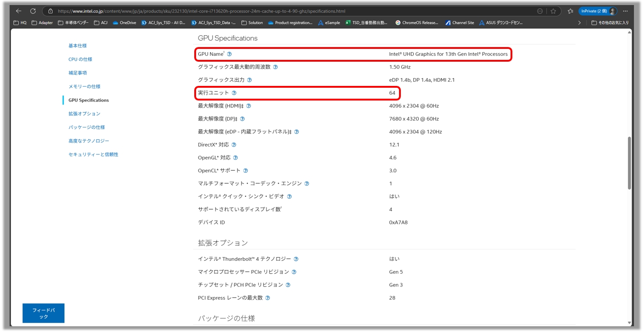The image size is (644, 334).
Task: Open the 半導体ベンダー bookmarks folder
Action: coord(74,22)
